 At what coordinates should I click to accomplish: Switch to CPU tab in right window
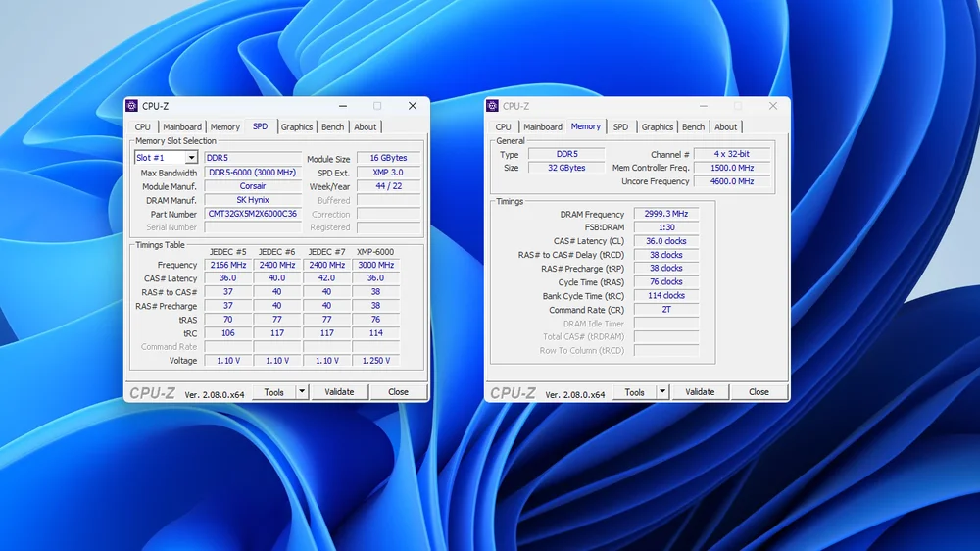pos(503,126)
